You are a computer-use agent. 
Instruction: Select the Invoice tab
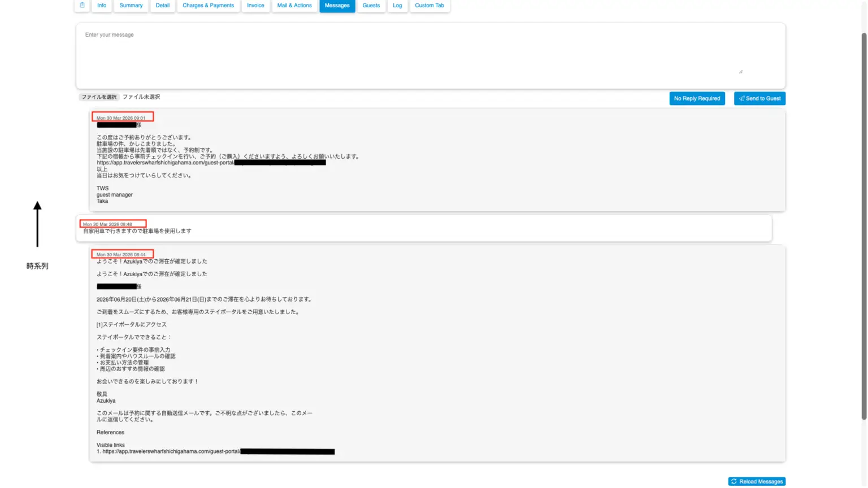click(x=255, y=6)
